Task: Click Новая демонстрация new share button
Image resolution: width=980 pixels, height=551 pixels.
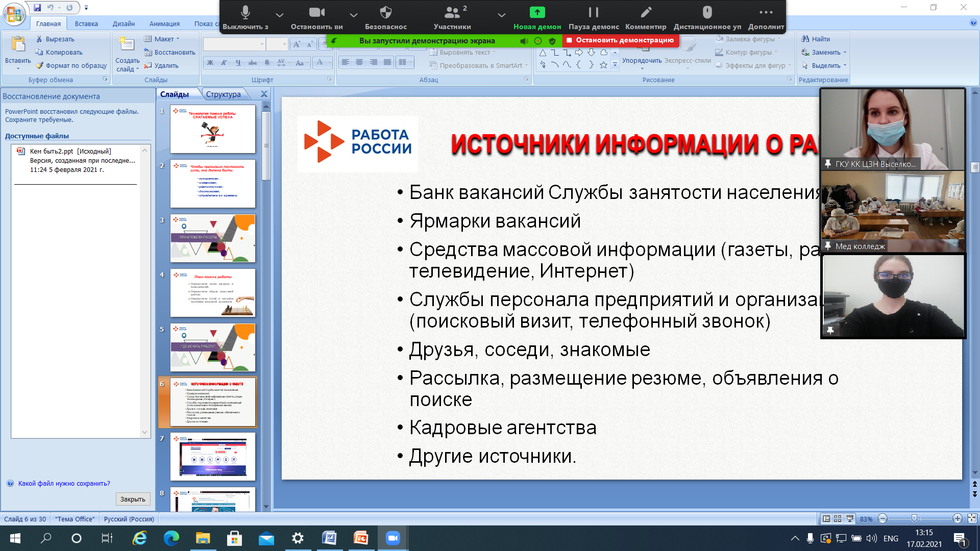Action: (x=537, y=17)
